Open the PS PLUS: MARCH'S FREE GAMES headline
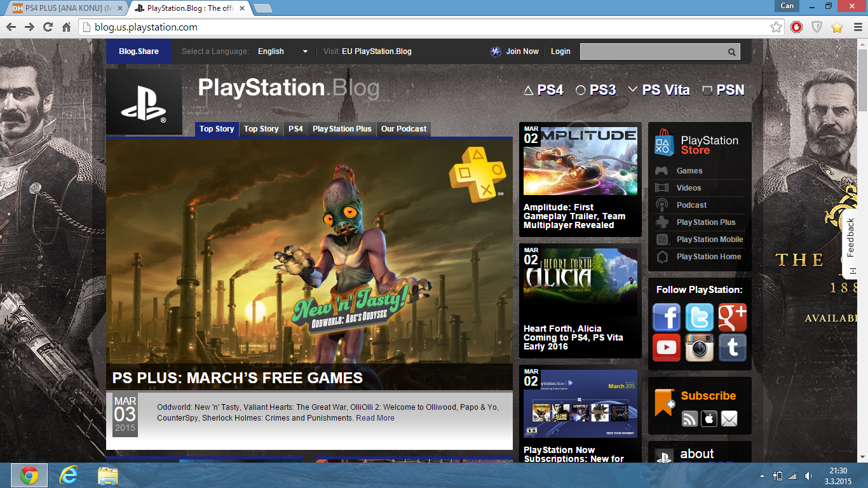 238,378
